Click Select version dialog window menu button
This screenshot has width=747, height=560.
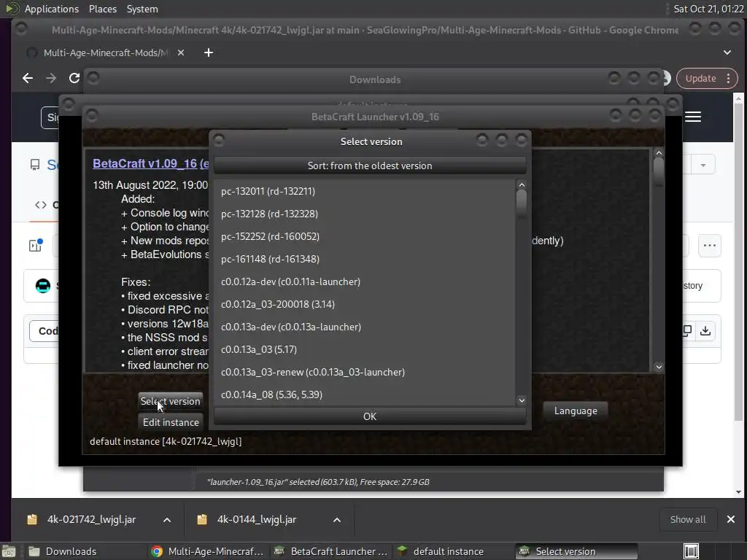219,141
